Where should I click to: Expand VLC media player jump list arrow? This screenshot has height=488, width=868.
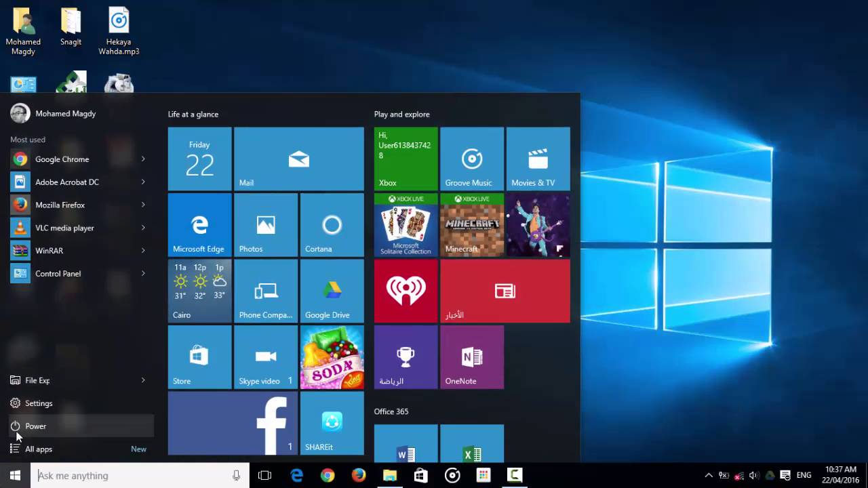point(143,228)
